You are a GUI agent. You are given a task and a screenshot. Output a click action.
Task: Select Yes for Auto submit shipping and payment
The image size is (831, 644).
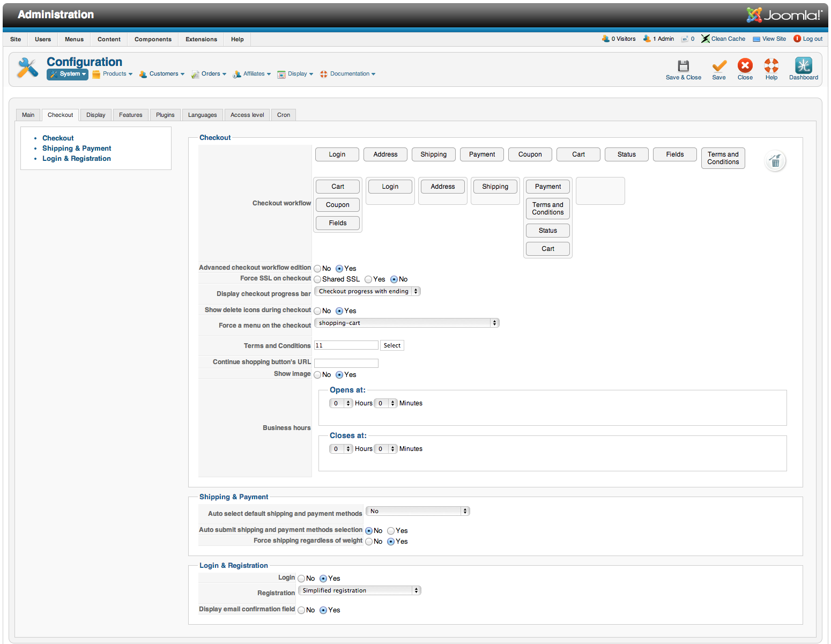tap(391, 531)
